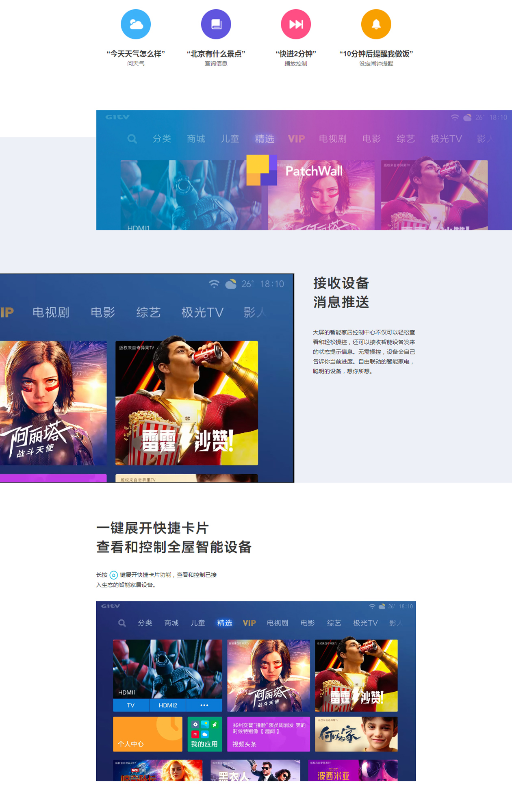The height and width of the screenshot is (812, 512).
Task: Select the highlighted 精选 tab in the bottom screenshot
Action: 225,623
